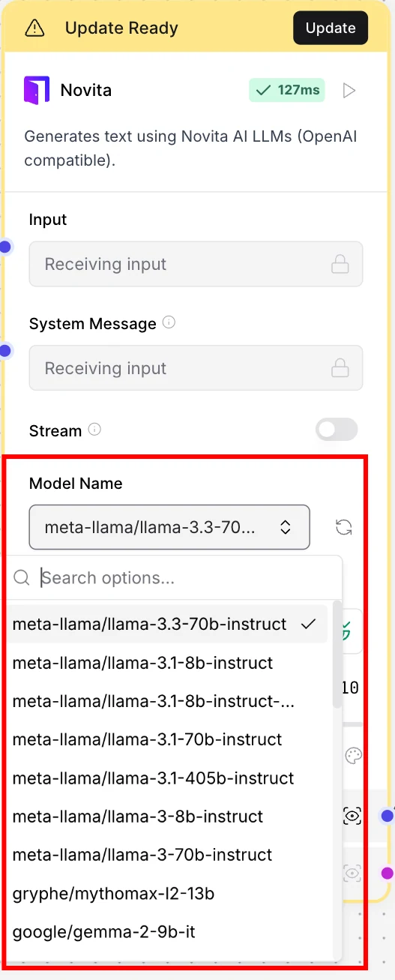Toggle the upper eye visibility icon
This screenshot has height=980, width=395.
coord(352,816)
